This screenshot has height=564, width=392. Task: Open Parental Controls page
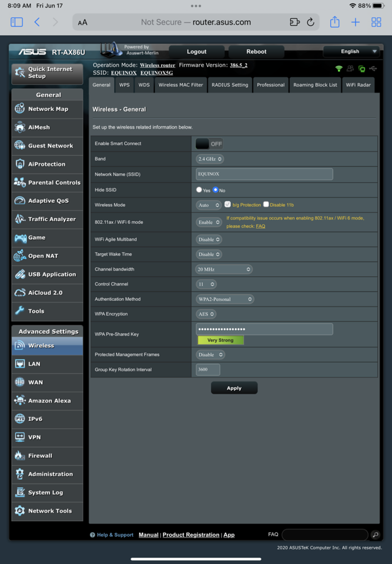pyautogui.click(x=47, y=182)
